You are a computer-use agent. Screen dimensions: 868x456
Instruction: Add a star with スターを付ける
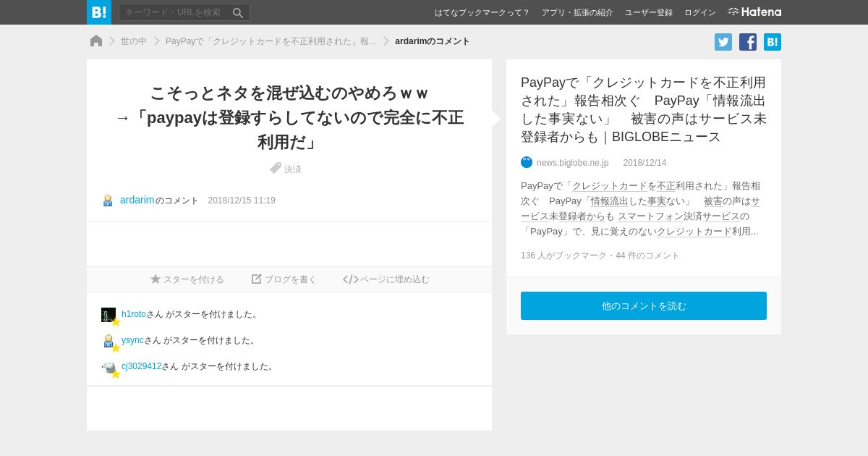tap(187, 279)
